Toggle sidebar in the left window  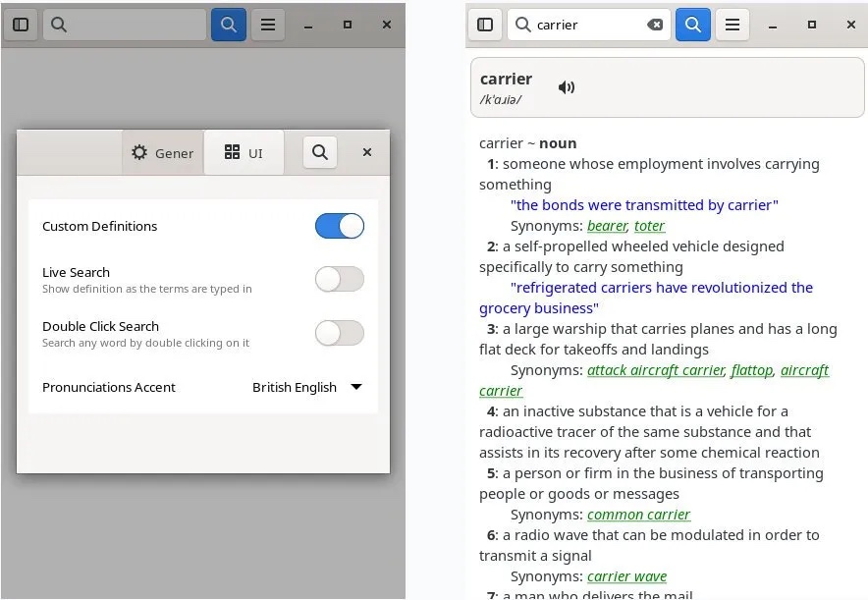pos(21,25)
